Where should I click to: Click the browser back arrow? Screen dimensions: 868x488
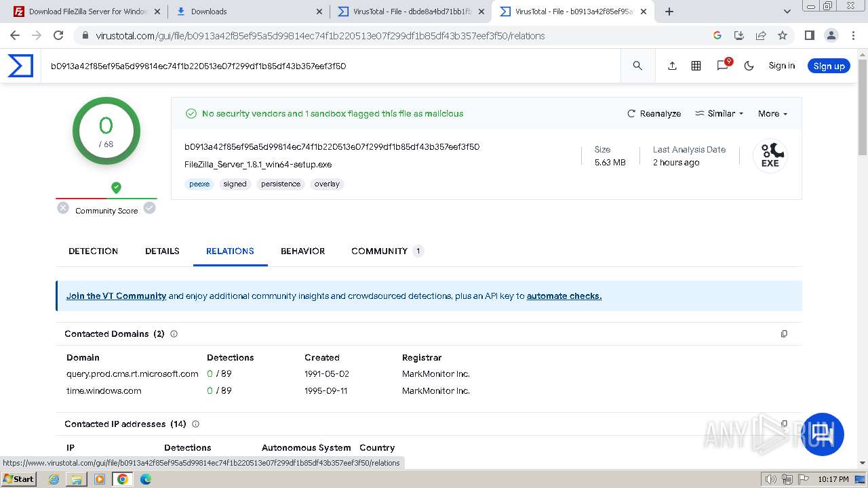(x=15, y=35)
